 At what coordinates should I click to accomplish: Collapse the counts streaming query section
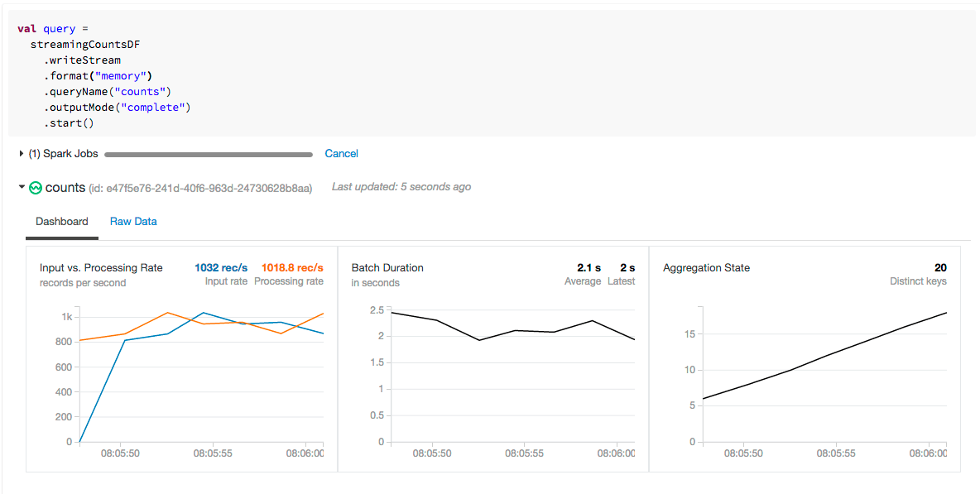click(22, 188)
